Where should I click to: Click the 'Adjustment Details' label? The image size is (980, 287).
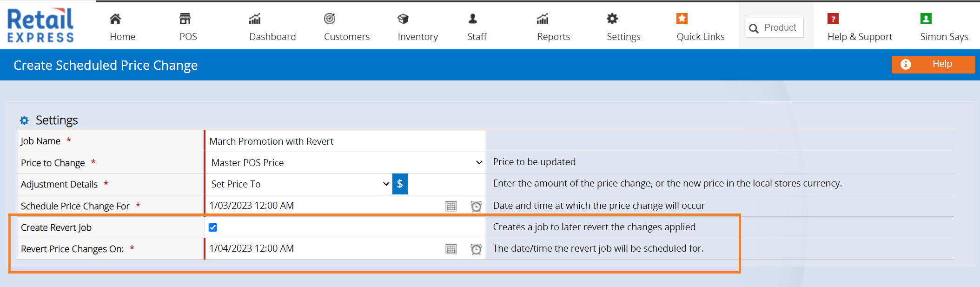59,184
